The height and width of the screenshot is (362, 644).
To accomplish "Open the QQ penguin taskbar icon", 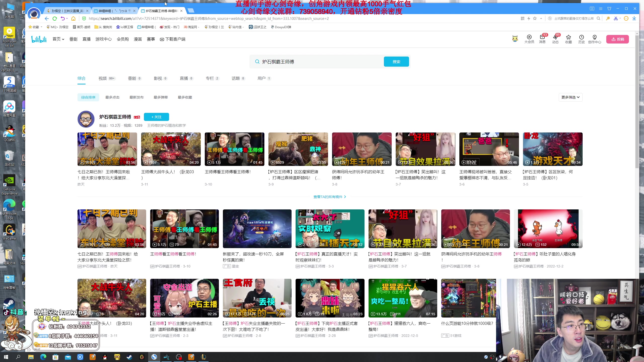I will click(x=105, y=357).
